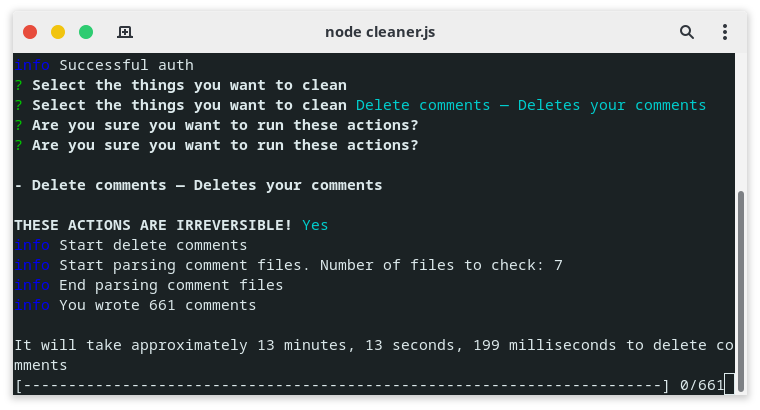The height and width of the screenshot is (410, 760).
Task: Open a new terminal tab
Action: (125, 32)
